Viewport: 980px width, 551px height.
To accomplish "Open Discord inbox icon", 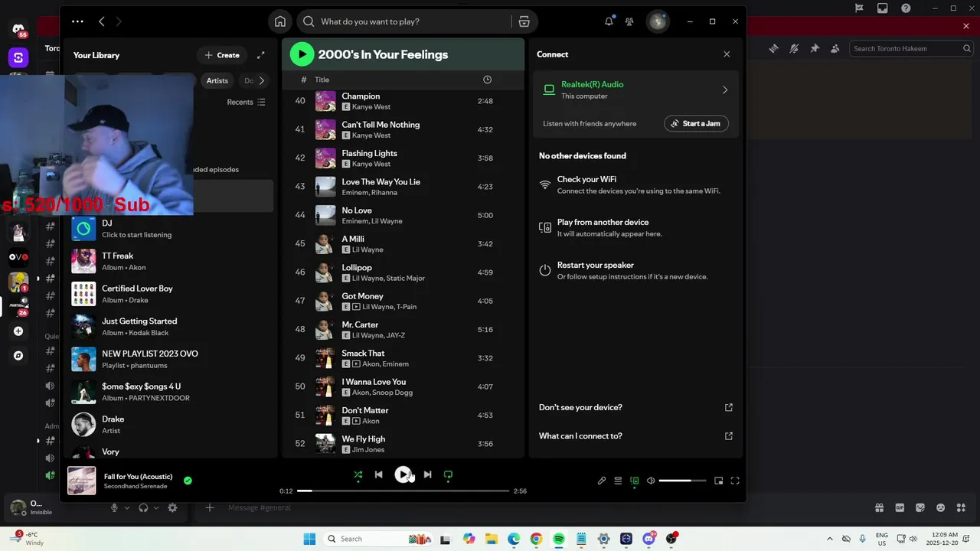I will 883,8.
